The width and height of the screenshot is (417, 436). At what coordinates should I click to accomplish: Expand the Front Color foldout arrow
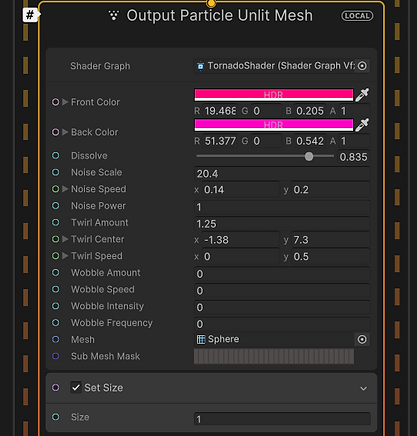point(65,102)
